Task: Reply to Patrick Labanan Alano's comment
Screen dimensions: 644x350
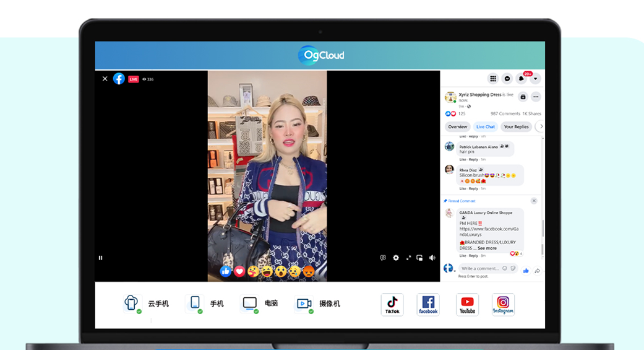Action: pos(473,160)
